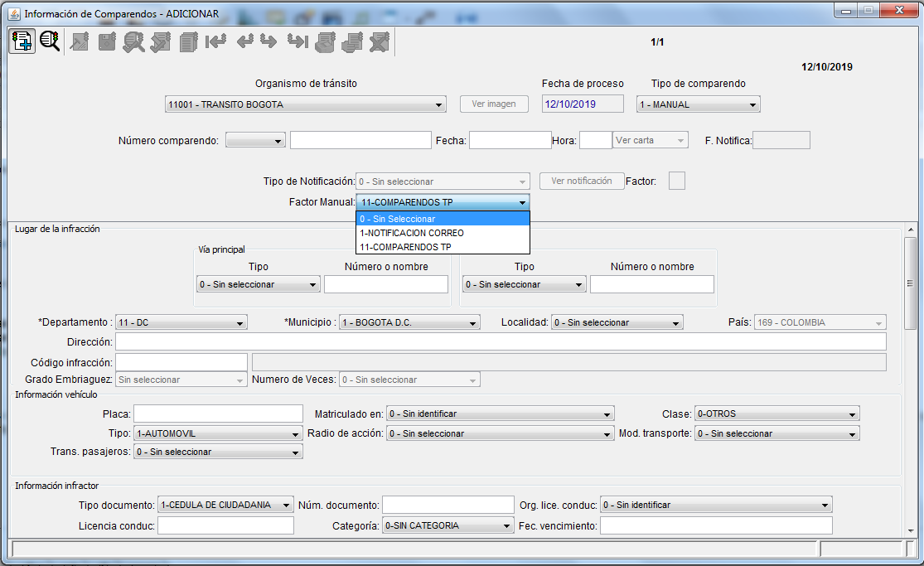Click the go to first record icon
Viewport: 924px width, 566px height.
click(216, 41)
